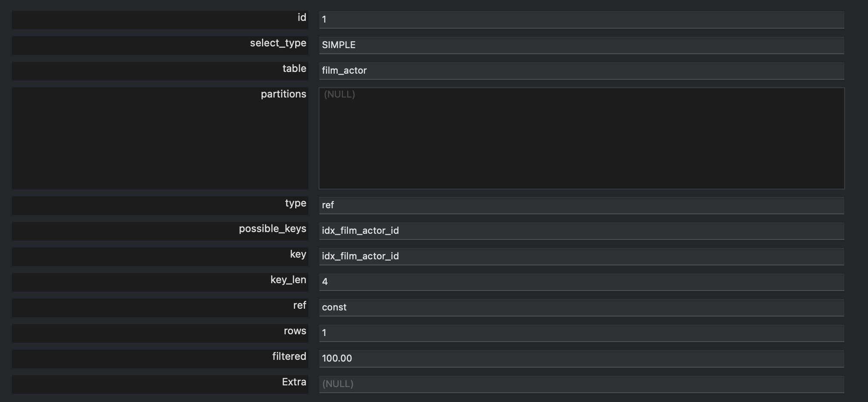Screen dimensions: 868x402
Task: Click the key_len row label
Action: [288, 280]
